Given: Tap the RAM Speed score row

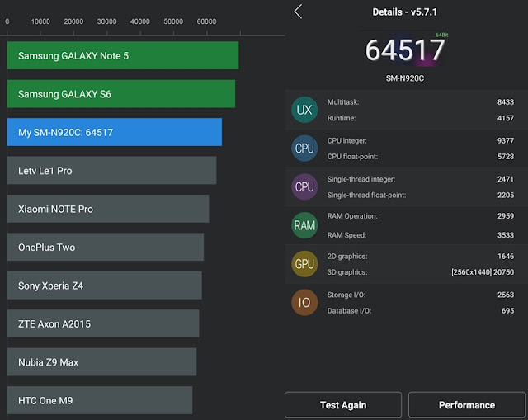Looking at the screenshot, I should tap(421, 235).
